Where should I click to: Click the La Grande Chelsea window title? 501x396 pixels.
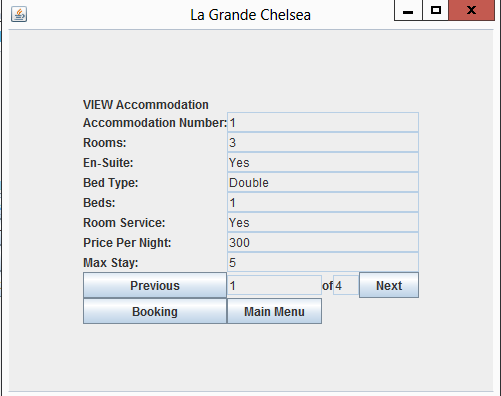pos(250,15)
